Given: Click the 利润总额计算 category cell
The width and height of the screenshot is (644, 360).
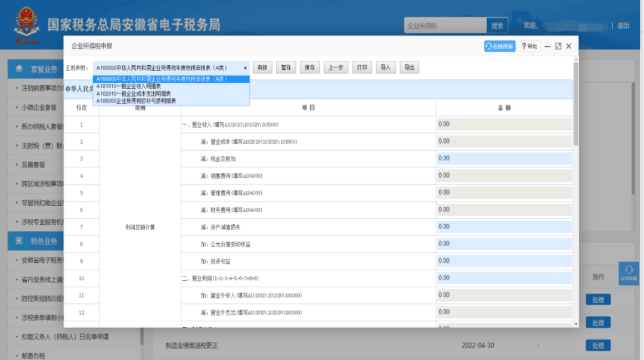Looking at the screenshot, I should pyautogui.click(x=140, y=227).
